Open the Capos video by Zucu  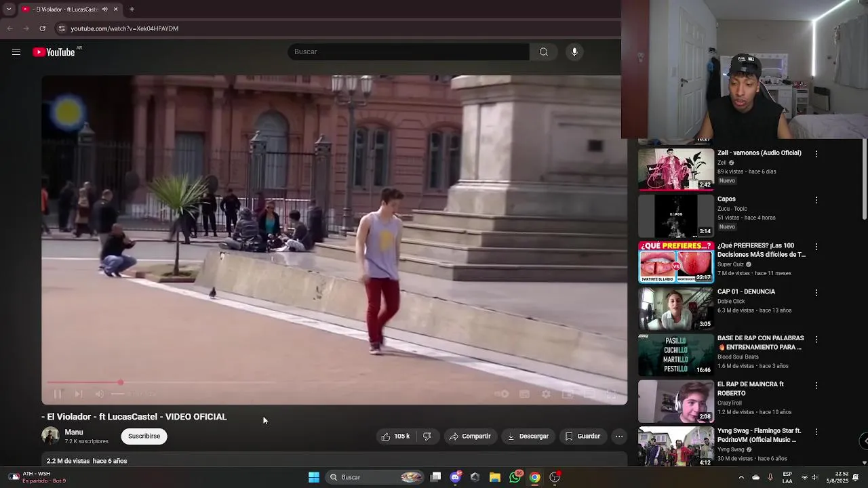click(676, 216)
